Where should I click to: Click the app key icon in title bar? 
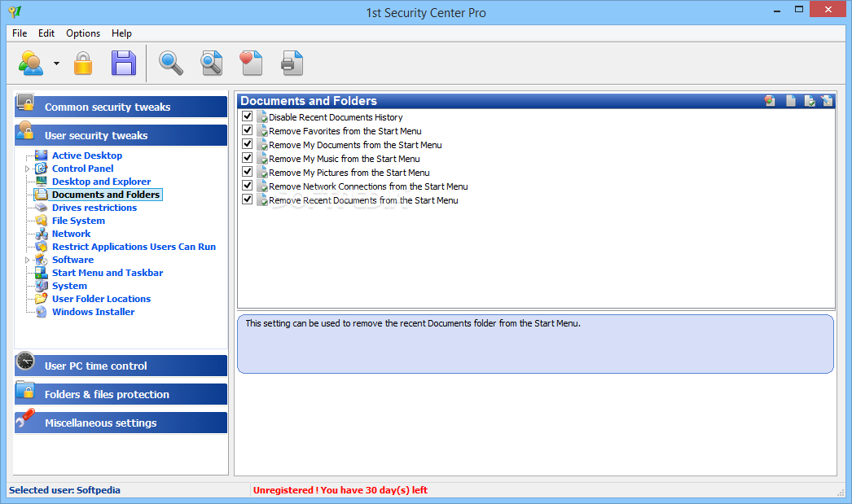coord(15,11)
